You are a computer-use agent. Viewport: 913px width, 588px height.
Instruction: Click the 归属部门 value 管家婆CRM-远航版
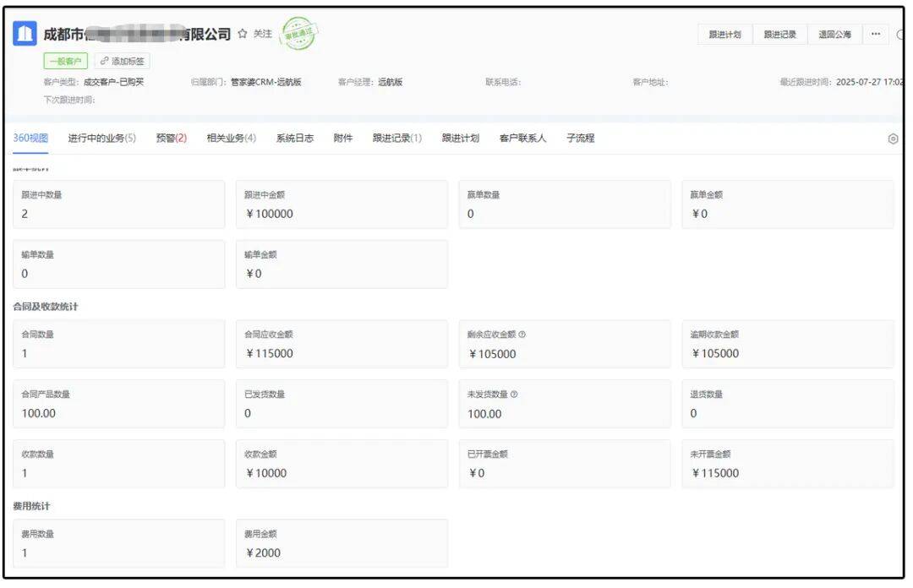(266, 82)
